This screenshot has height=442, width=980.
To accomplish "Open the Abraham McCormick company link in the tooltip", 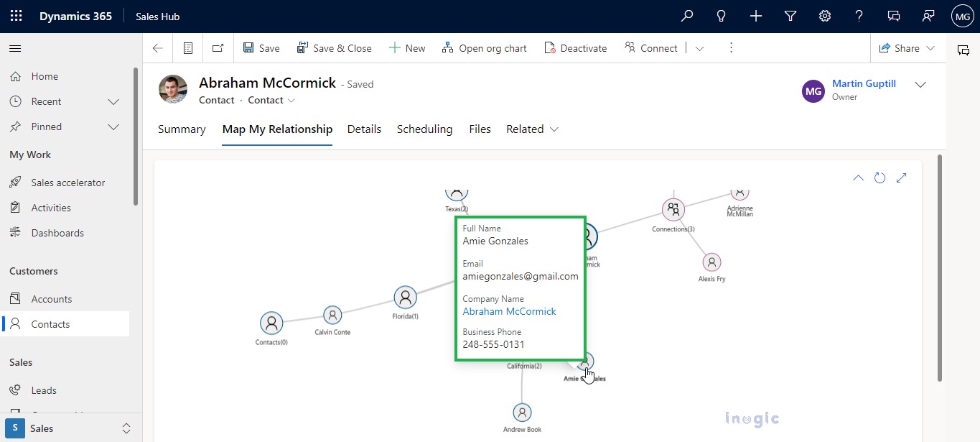I will [509, 310].
